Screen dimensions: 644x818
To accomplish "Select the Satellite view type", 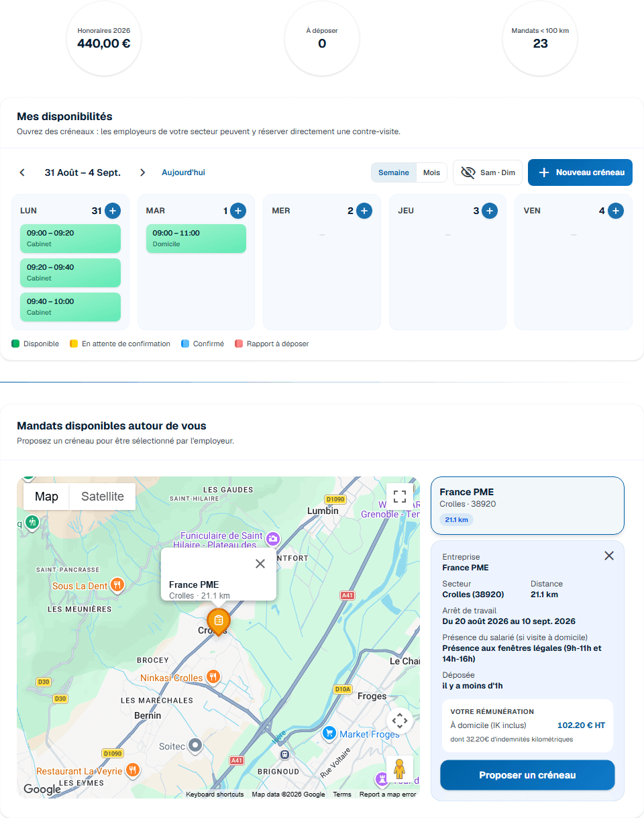I will pos(103,497).
